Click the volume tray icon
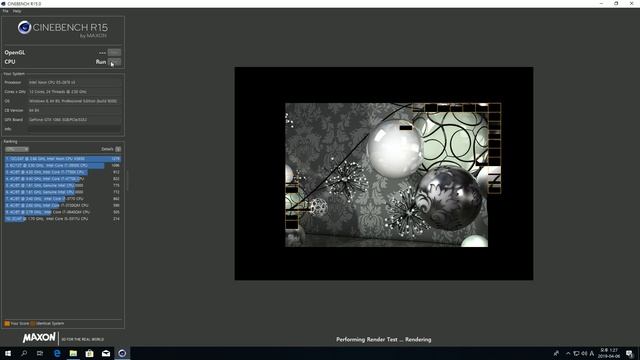The width and height of the screenshot is (640, 360). coord(584,353)
